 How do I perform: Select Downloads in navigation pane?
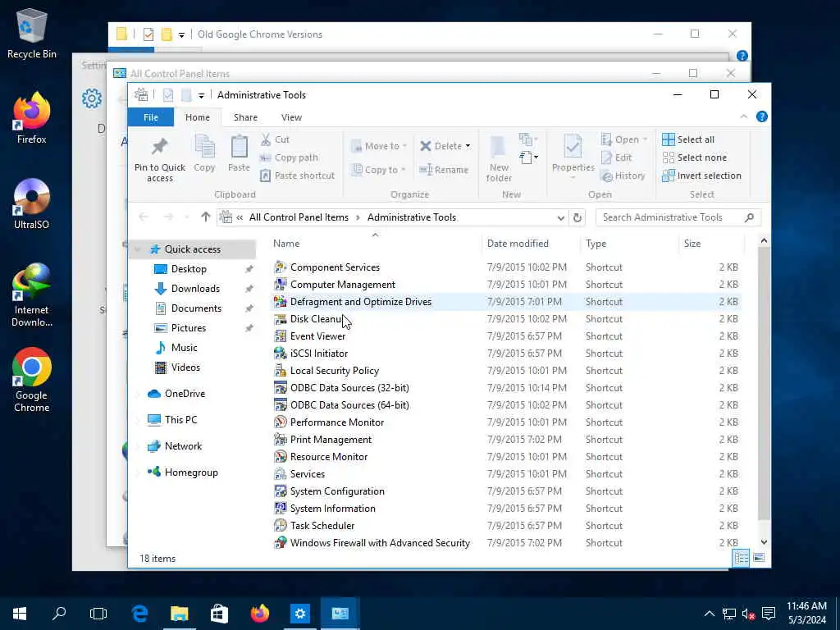coord(195,289)
